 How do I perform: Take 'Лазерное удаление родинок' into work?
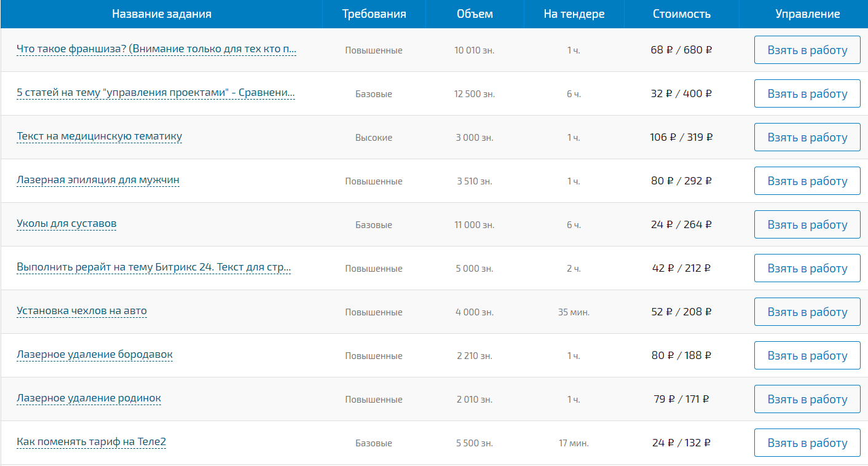click(807, 400)
